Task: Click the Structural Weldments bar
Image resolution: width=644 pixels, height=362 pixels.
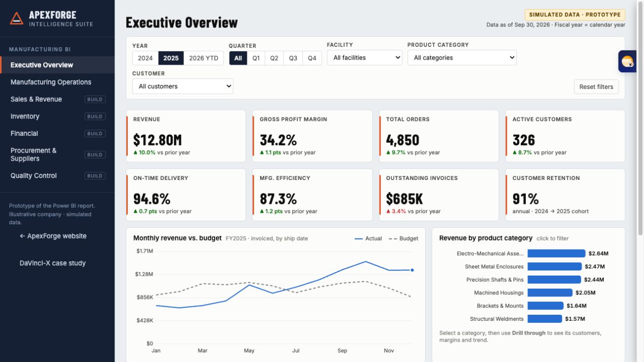Action: point(545,319)
